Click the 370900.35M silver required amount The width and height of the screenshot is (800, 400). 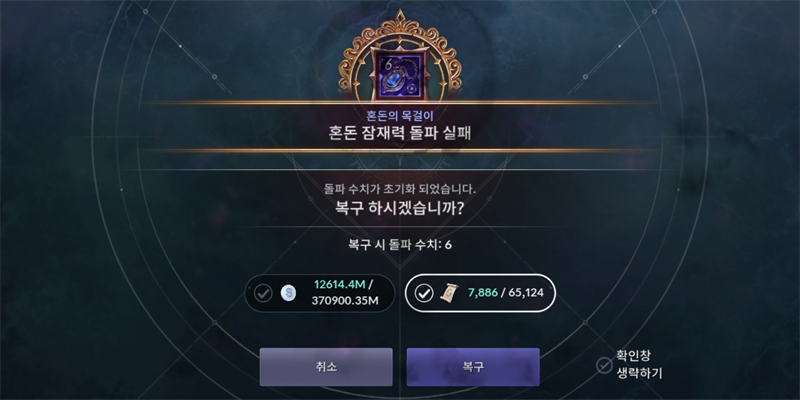[345, 301]
